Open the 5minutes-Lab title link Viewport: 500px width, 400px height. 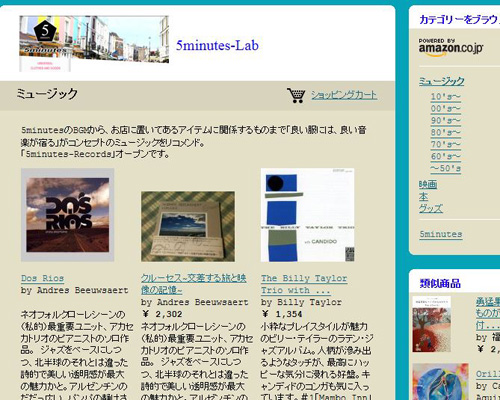tap(217, 45)
